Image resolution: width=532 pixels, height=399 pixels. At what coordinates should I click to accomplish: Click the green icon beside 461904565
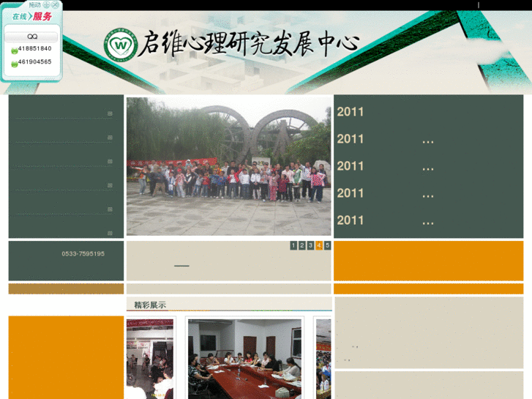point(14,64)
